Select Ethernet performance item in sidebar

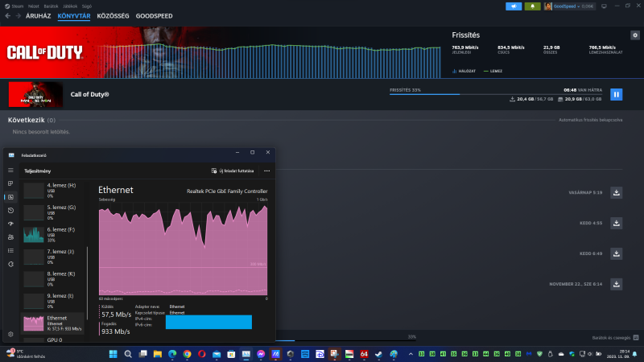[52, 323]
